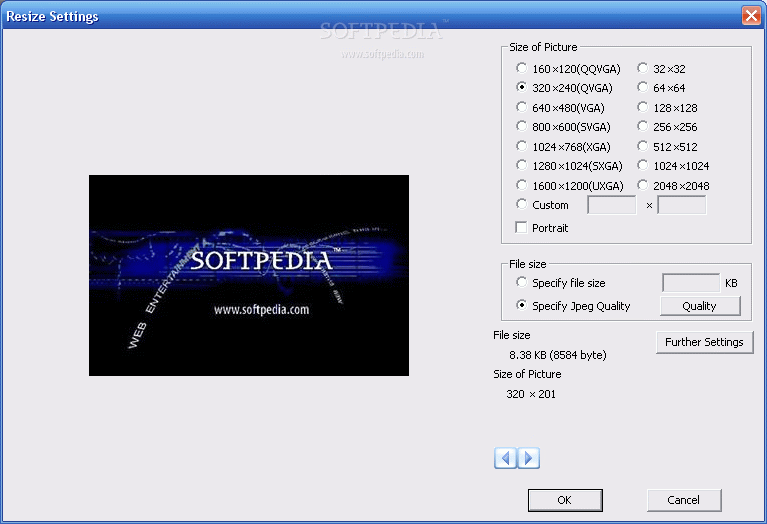This screenshot has height=524, width=767.
Task: Close the Resize Settings window
Action: (x=751, y=16)
